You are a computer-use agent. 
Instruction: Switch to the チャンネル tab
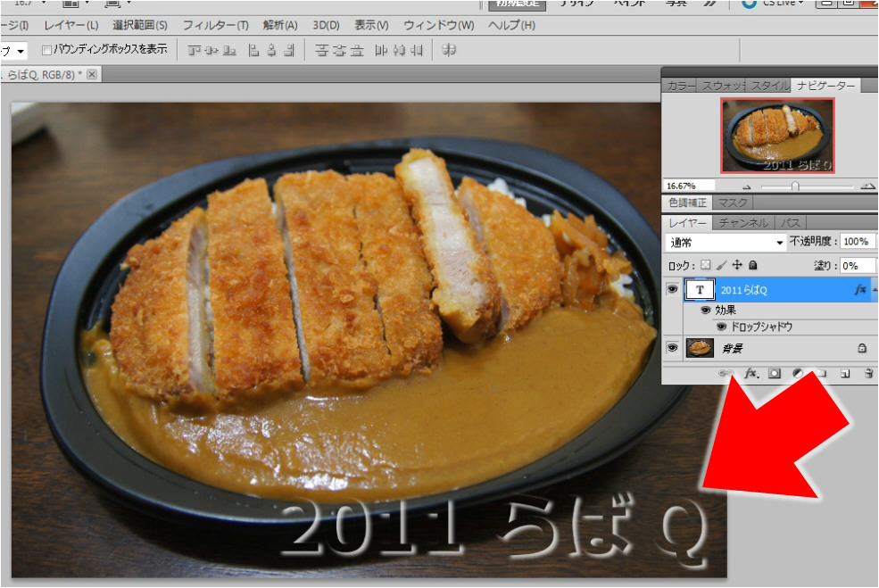click(x=743, y=222)
